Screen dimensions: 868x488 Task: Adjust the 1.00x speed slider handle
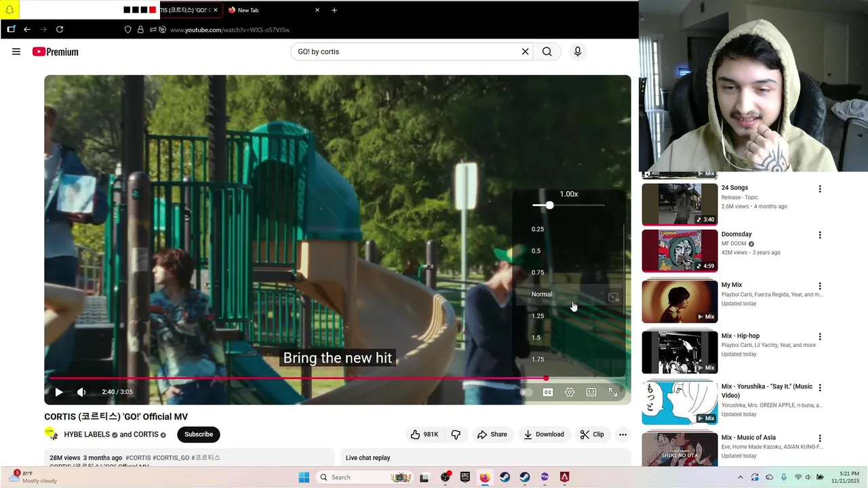coord(549,205)
